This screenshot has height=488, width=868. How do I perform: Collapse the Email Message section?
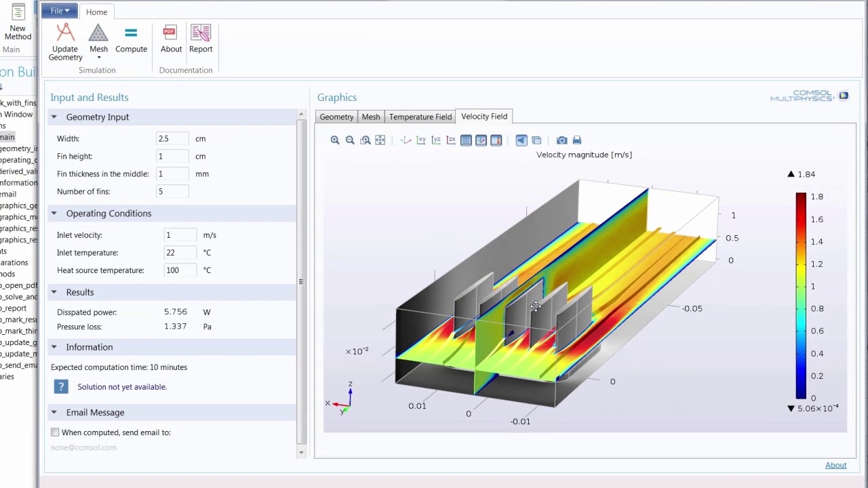(54, 413)
